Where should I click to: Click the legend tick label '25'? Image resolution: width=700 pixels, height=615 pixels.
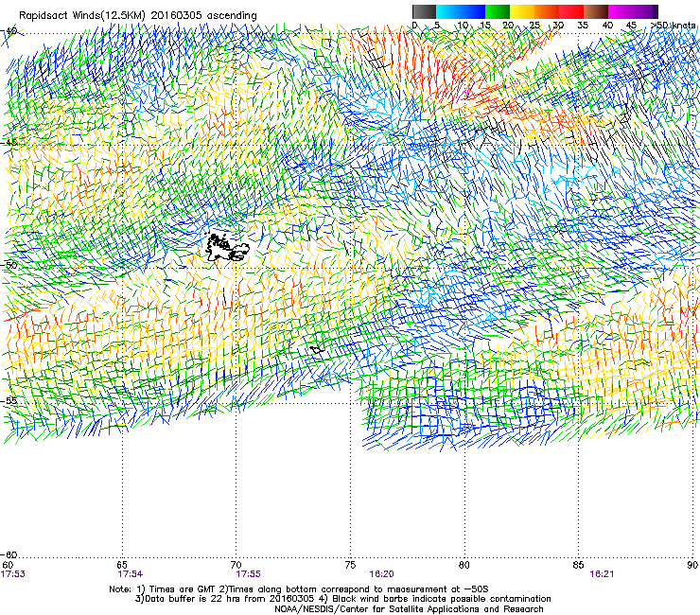click(534, 25)
